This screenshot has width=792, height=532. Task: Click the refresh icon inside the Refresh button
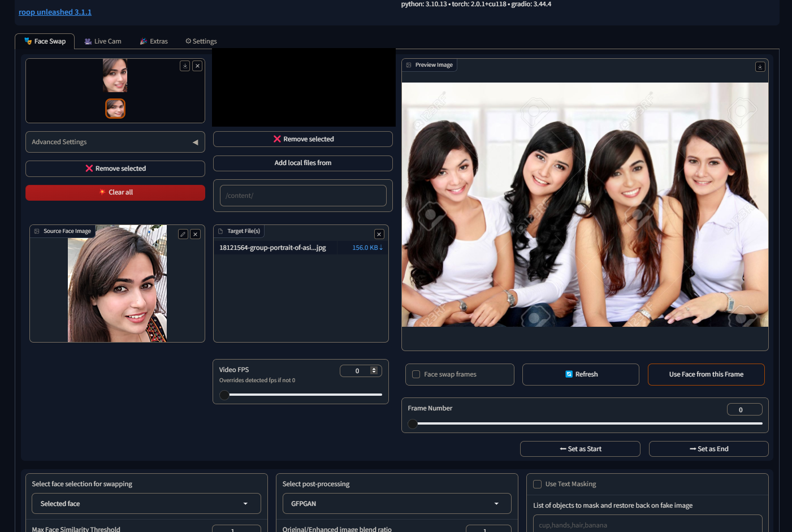point(569,374)
